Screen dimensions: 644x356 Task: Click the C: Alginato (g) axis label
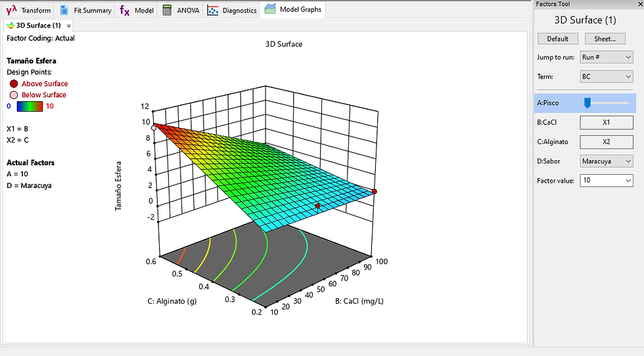click(172, 301)
